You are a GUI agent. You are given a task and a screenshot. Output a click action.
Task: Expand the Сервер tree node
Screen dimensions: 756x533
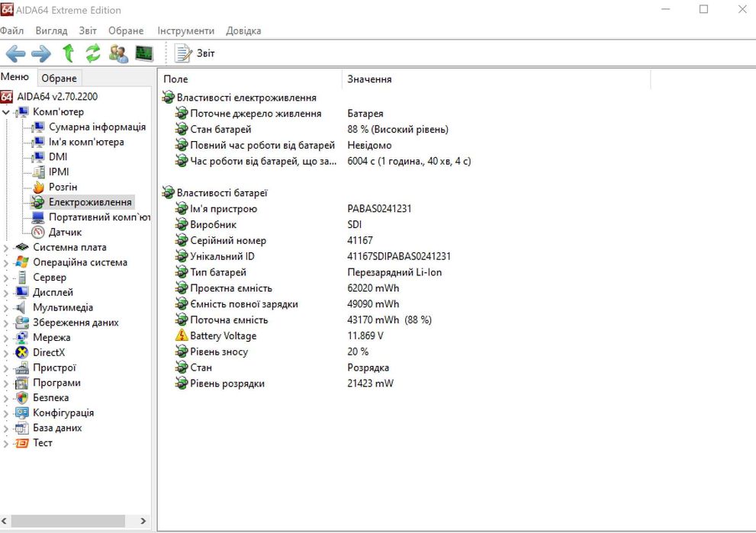[x=6, y=278]
